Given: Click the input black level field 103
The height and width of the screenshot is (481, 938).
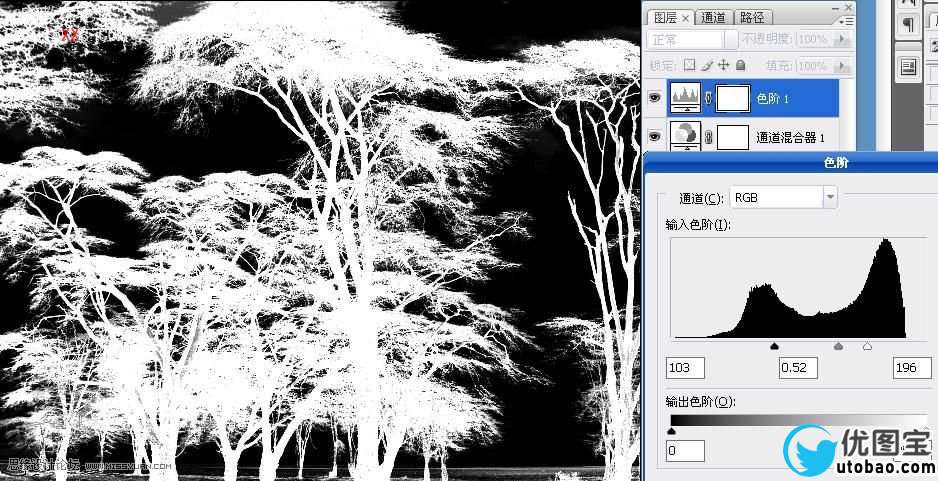Looking at the screenshot, I should [686, 367].
